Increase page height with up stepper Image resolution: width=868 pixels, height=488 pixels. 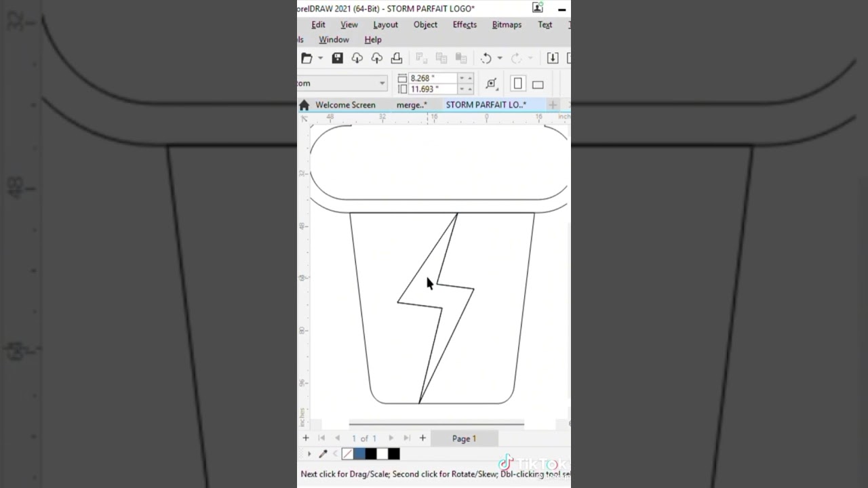point(470,89)
